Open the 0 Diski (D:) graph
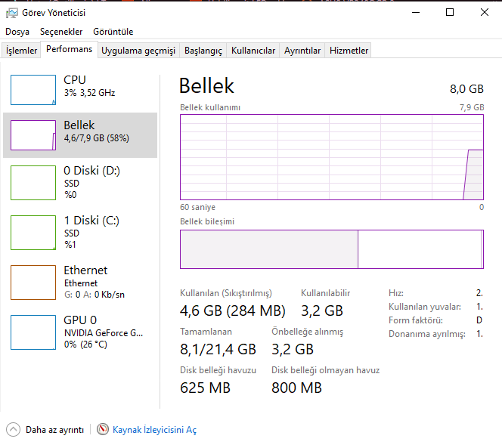Screen dimensions: 502x448 pyautogui.click(x=33, y=184)
